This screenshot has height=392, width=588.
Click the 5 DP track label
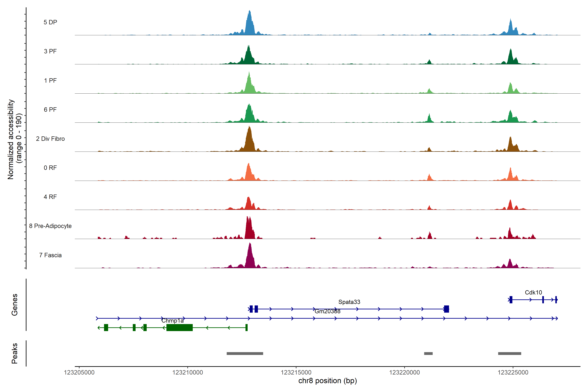pyautogui.click(x=50, y=22)
